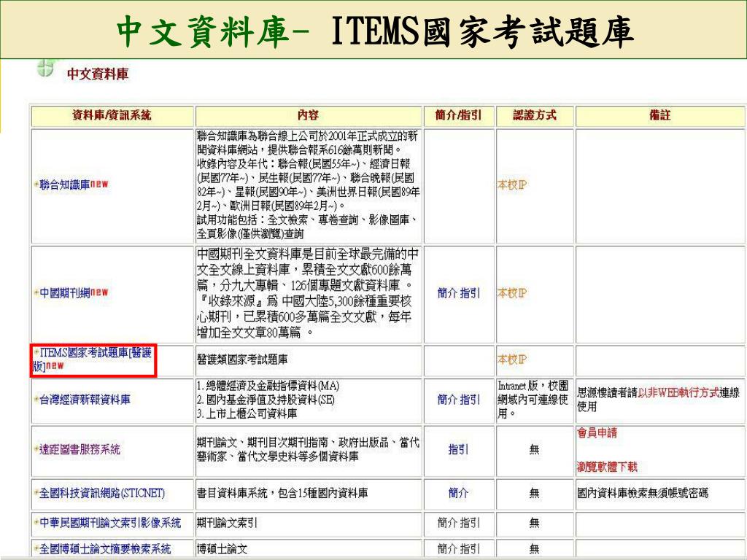Click 簡介 link in 中華民國期刊論文索引 row
Screen dimensions: 747x560
click(447, 523)
